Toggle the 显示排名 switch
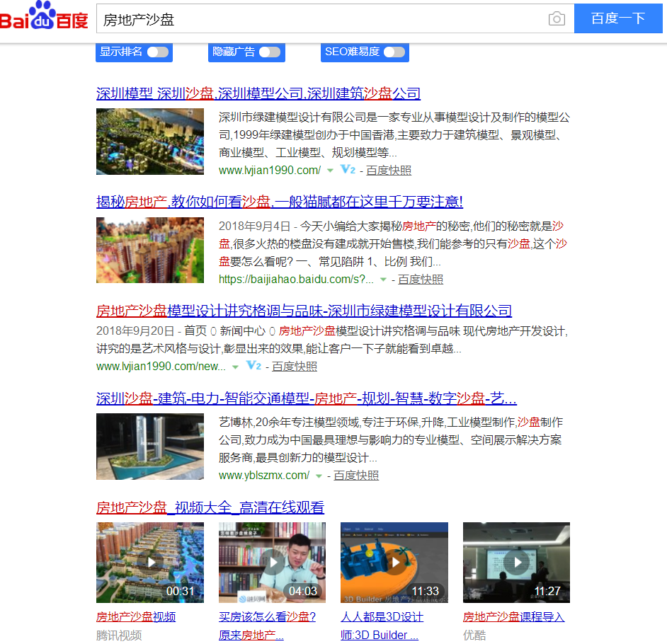The width and height of the screenshot is (667, 644). 158,52
